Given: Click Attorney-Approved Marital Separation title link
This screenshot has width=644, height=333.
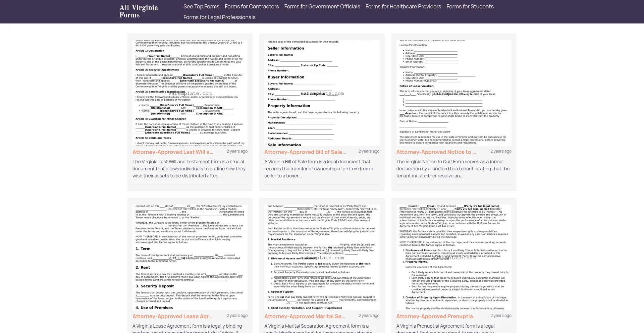Looking at the screenshot, I should [305, 316].
